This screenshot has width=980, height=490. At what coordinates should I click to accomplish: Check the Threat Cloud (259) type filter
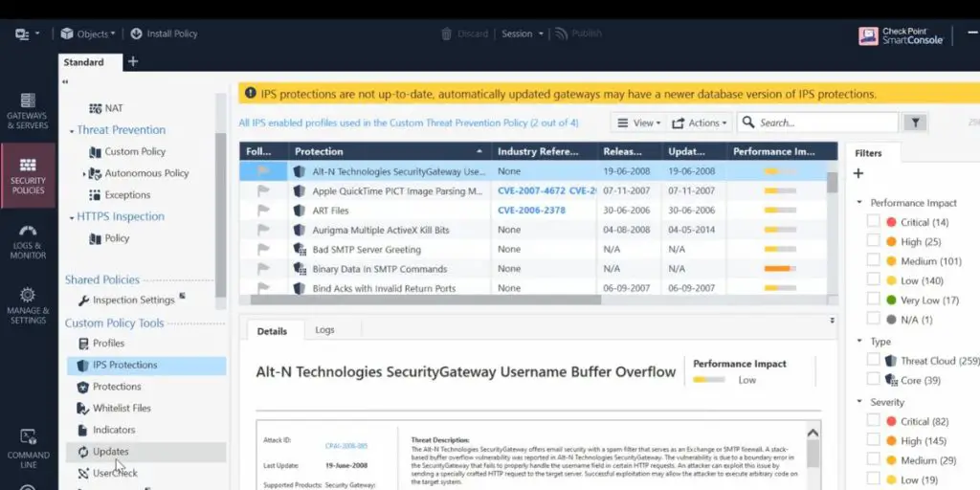[873, 360]
